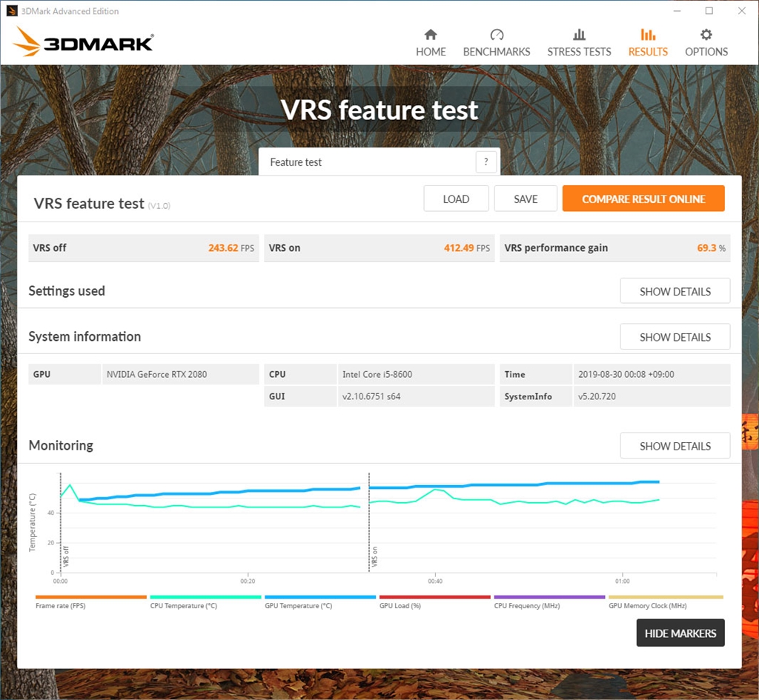Click the VRS feature test heading
Viewport: 759px width, 700px height.
[89, 204]
